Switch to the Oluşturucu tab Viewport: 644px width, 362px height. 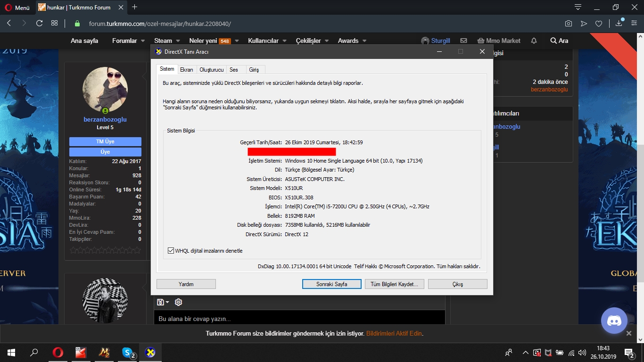pos(212,70)
